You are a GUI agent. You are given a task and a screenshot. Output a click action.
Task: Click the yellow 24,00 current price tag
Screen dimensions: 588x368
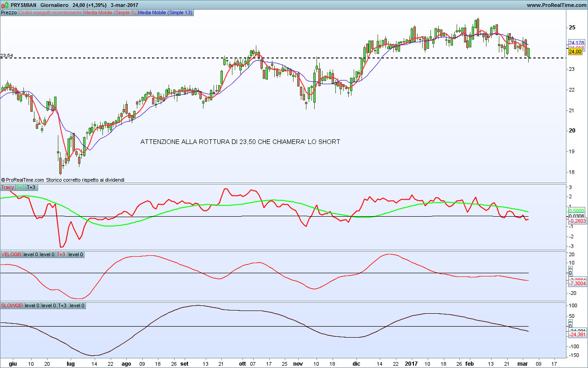pos(575,52)
